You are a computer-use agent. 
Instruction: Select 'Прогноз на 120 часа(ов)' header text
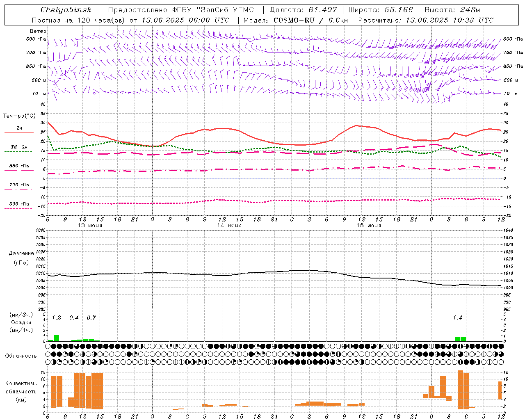(x=79, y=20)
